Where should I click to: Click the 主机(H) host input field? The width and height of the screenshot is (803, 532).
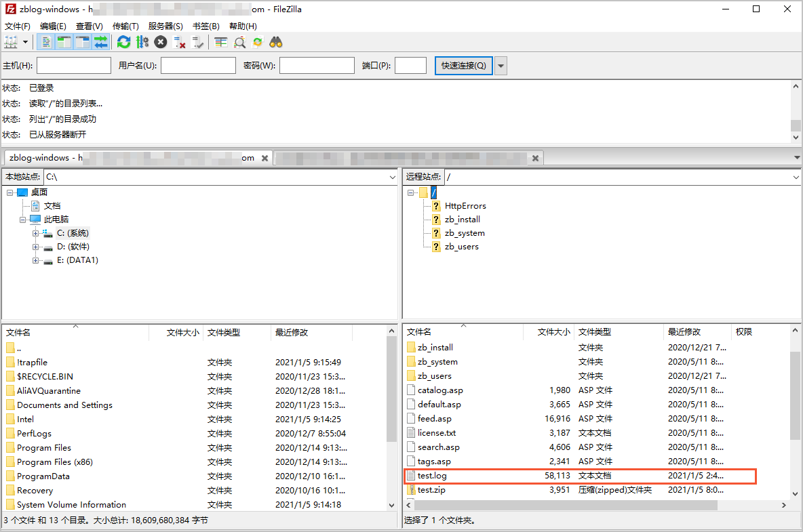point(74,66)
